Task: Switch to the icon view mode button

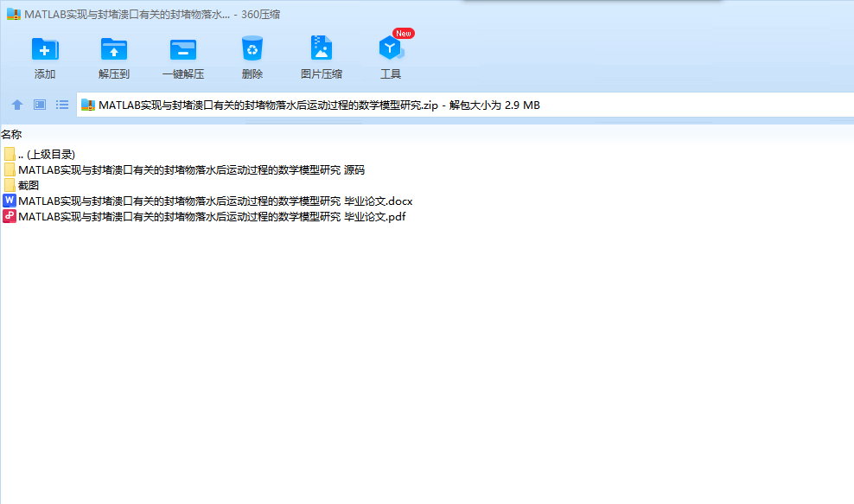Action: coord(40,105)
